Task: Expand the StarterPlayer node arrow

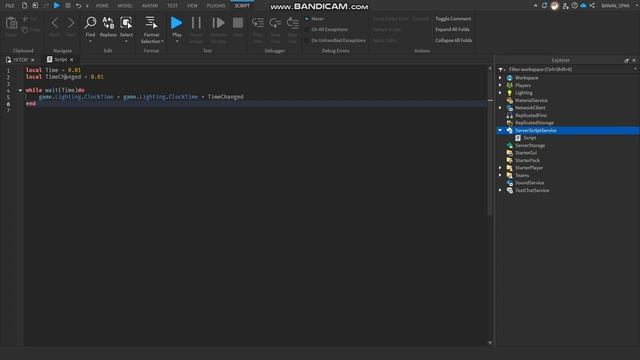Action: [500, 168]
